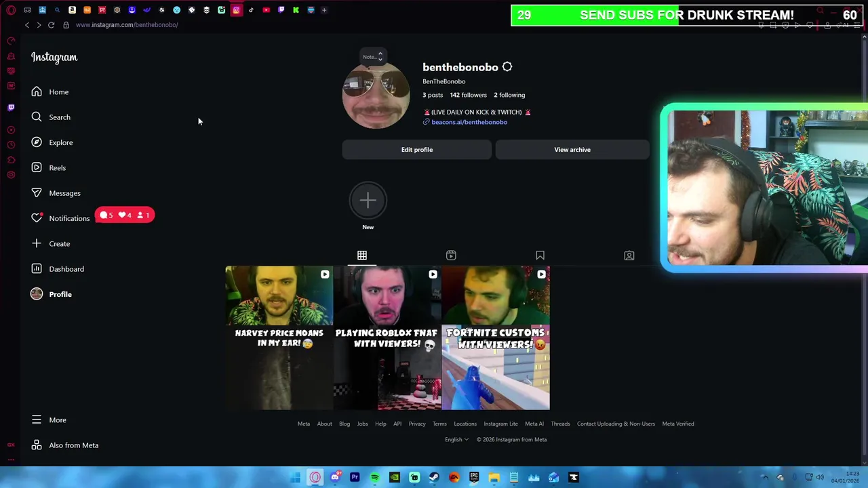Open Playing Roblox FNAF post thumbnail
The height and width of the screenshot is (488, 868).
387,338
